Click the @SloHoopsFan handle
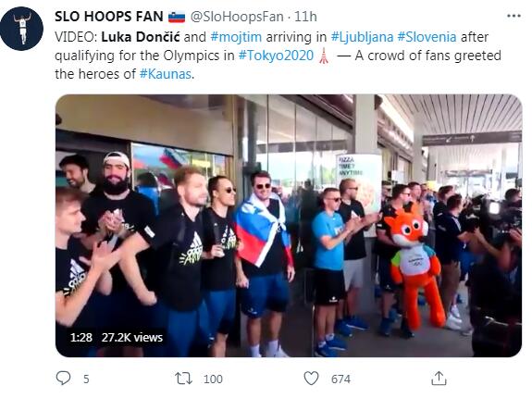Screen dimensions: 532x398 [237, 17]
